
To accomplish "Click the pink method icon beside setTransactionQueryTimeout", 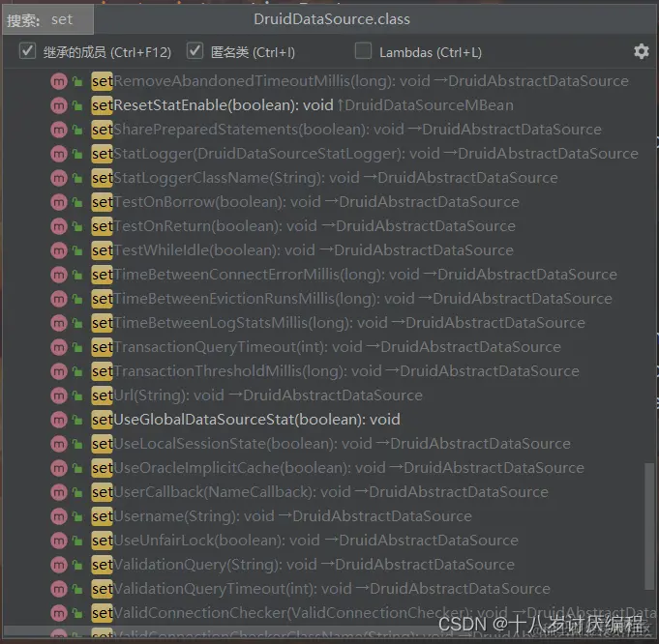I will pyautogui.click(x=59, y=347).
